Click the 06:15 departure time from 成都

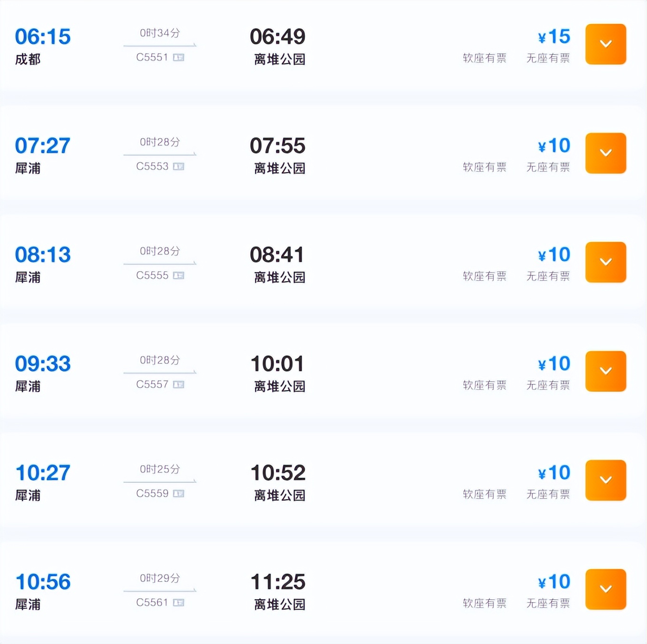(x=43, y=37)
